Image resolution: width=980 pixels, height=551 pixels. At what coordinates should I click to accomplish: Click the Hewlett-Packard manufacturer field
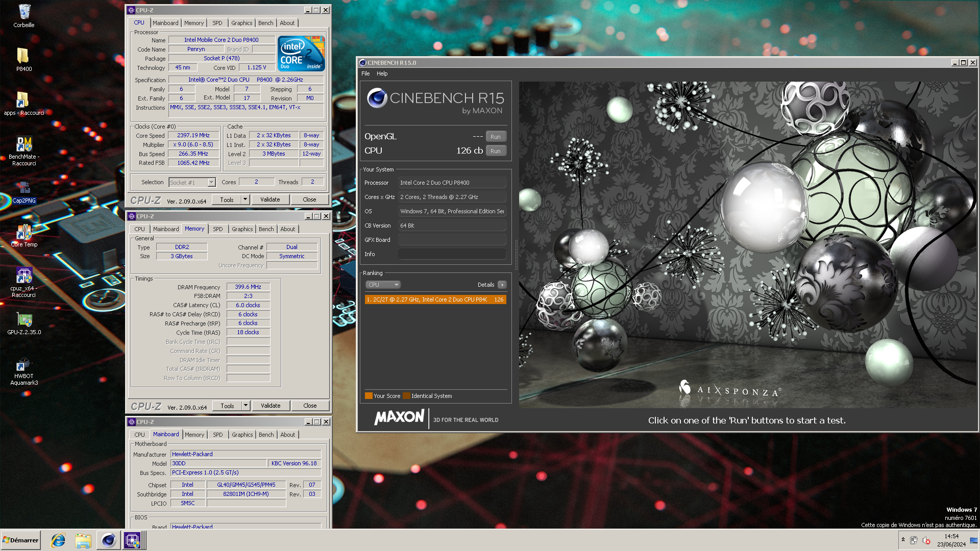click(246, 454)
